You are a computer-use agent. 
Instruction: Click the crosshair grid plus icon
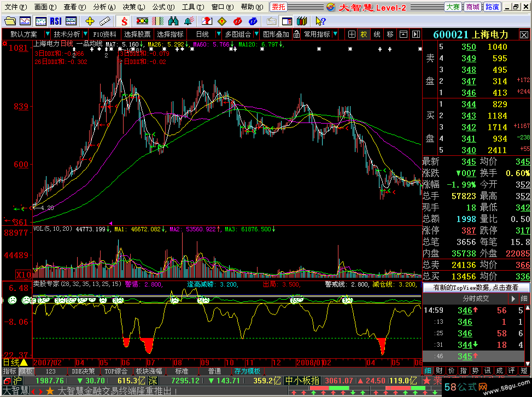point(352,34)
